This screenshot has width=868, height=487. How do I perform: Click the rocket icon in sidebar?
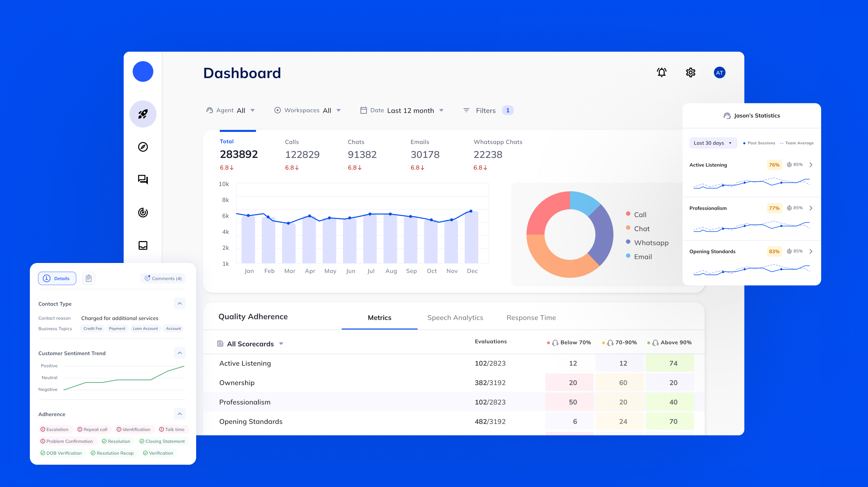point(143,114)
